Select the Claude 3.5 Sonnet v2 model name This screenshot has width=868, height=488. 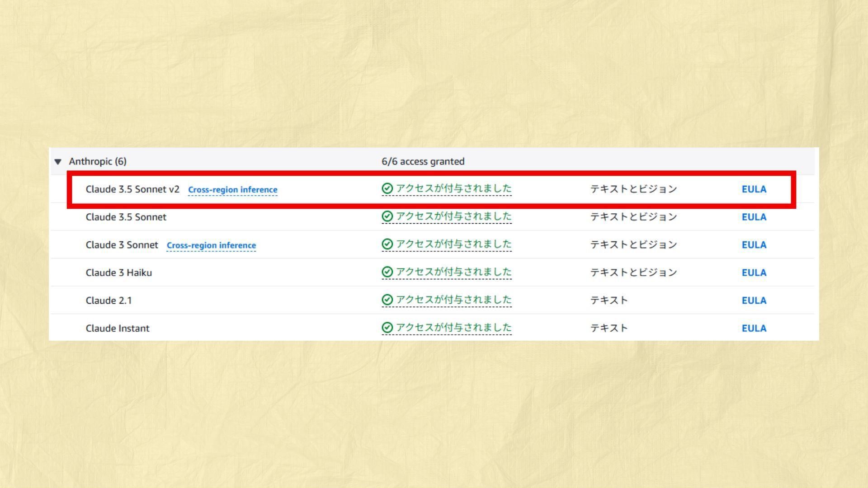[132, 189]
